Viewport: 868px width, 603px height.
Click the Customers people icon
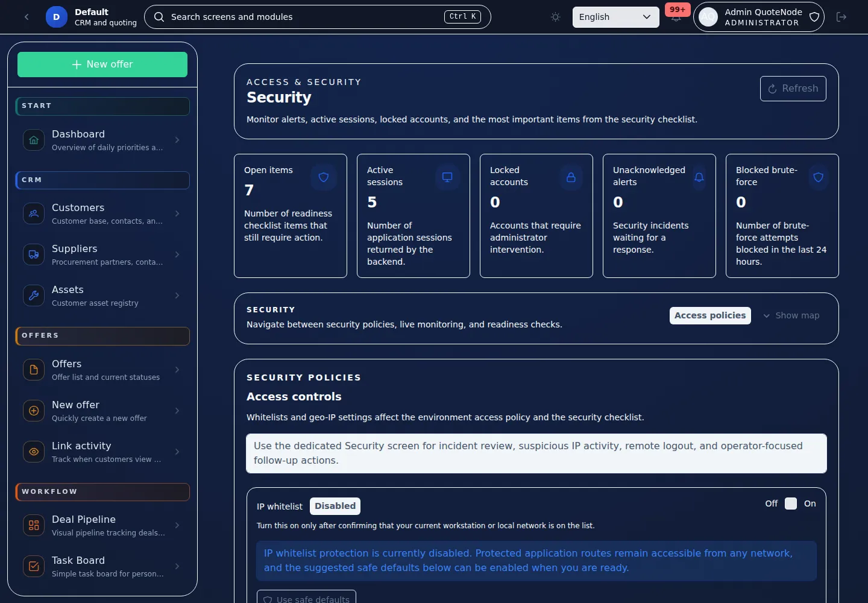[34, 213]
